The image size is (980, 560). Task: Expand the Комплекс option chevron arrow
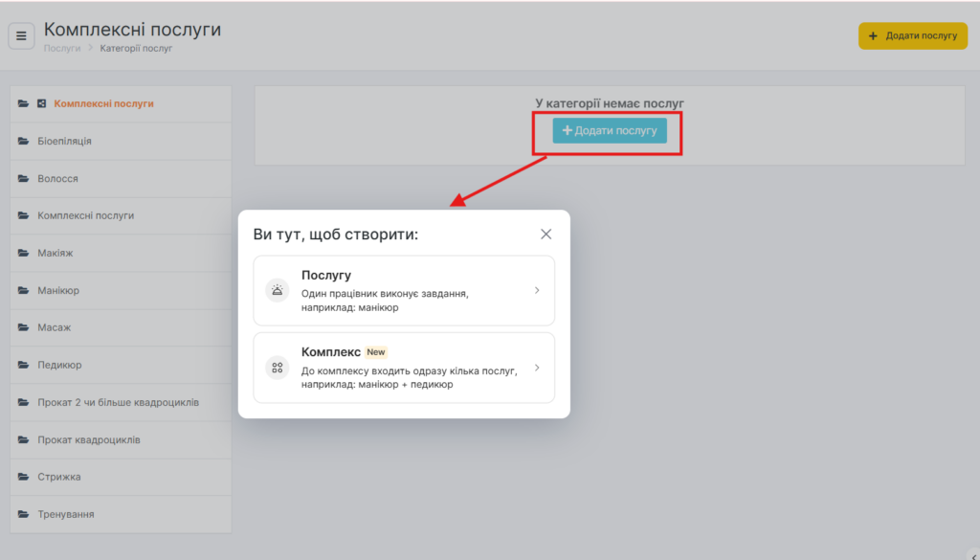point(537,368)
